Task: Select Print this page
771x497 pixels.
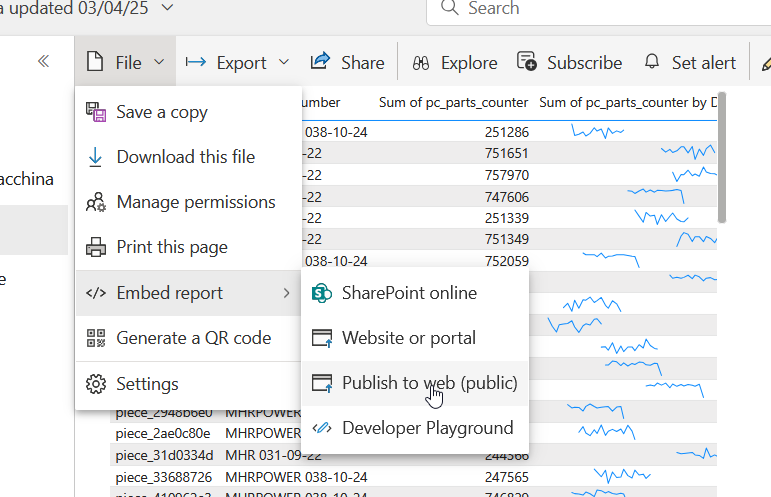Action: (x=188, y=247)
